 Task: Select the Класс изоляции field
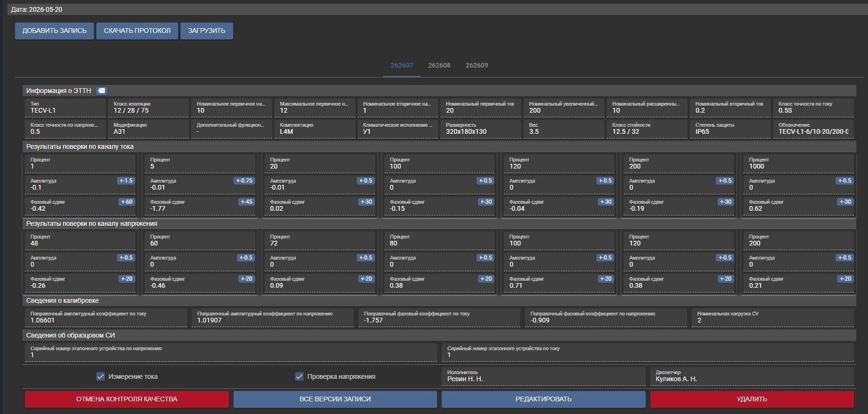point(149,108)
